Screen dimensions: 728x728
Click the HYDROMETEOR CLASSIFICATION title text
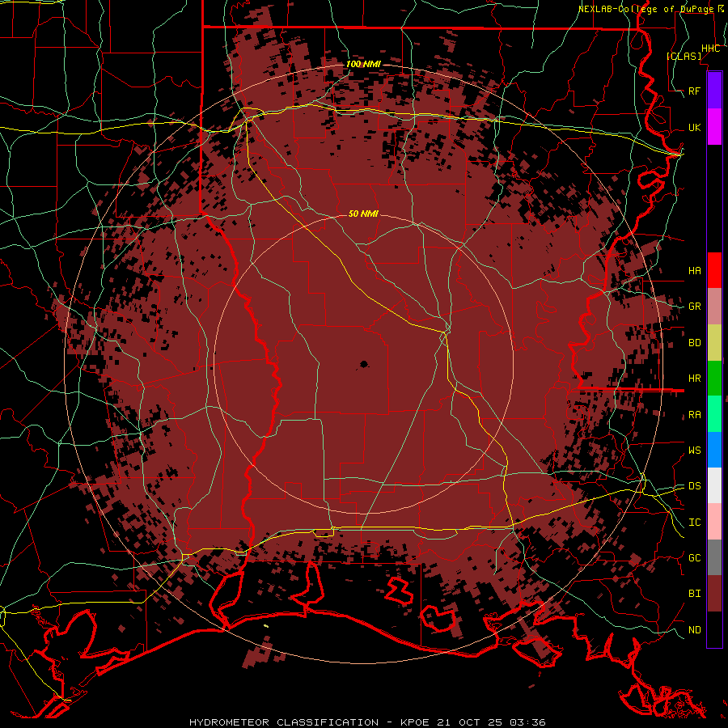(x=284, y=722)
